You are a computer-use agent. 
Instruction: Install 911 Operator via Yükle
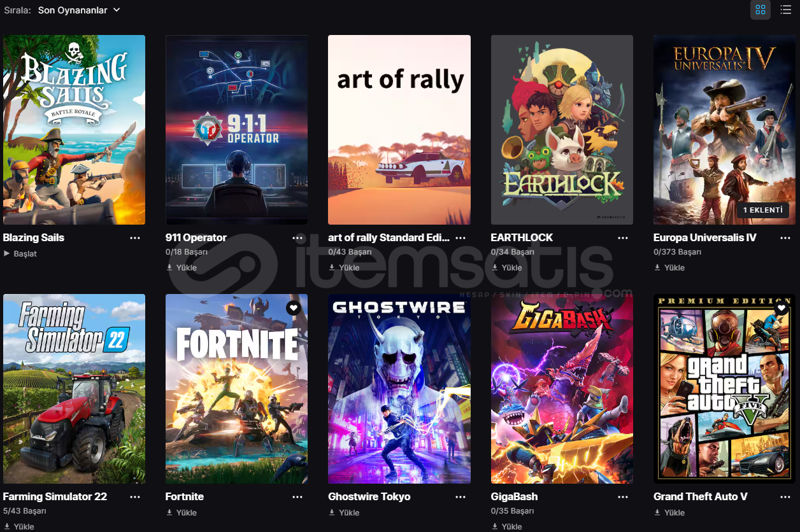(182, 267)
